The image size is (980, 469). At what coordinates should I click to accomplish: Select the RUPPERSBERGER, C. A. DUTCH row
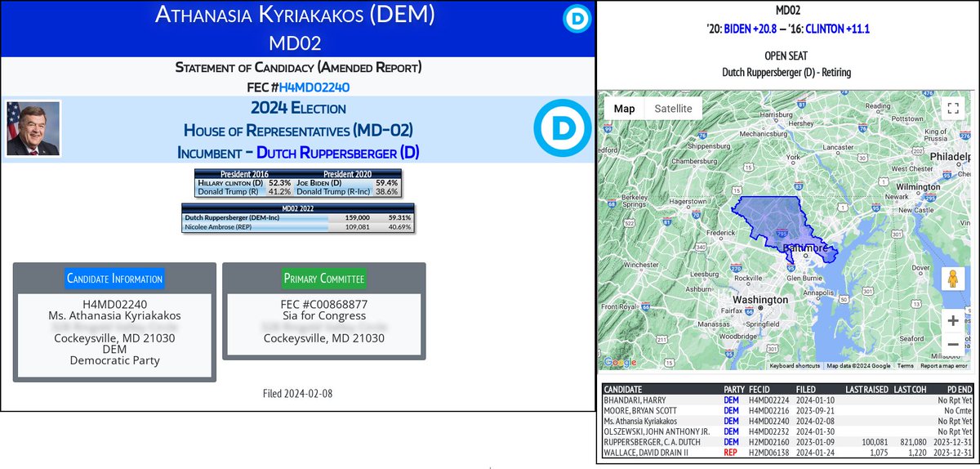click(788, 440)
